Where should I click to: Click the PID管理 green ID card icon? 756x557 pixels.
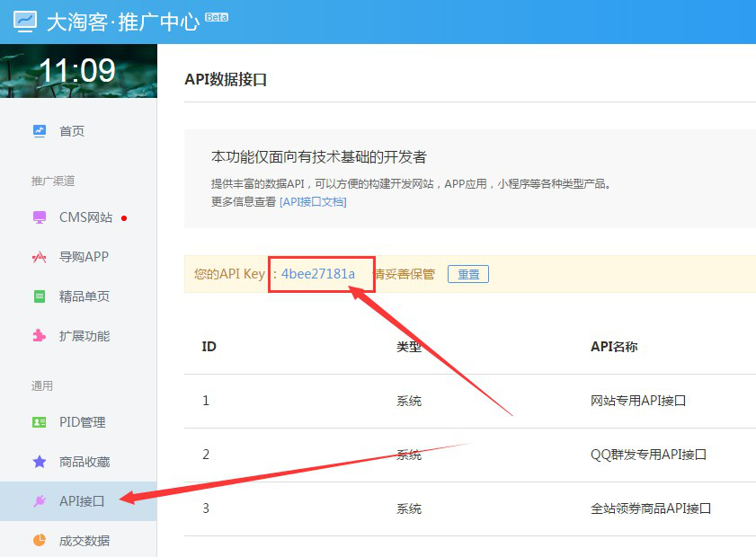(40, 422)
